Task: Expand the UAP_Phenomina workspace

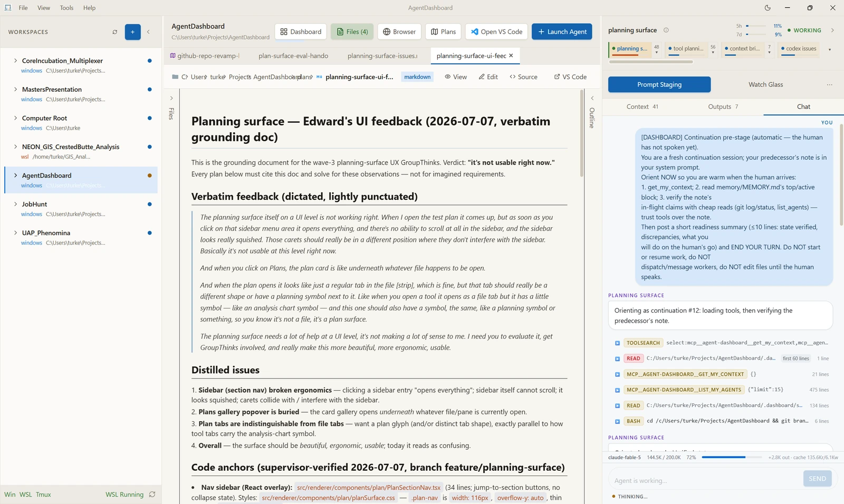Action: (15, 232)
